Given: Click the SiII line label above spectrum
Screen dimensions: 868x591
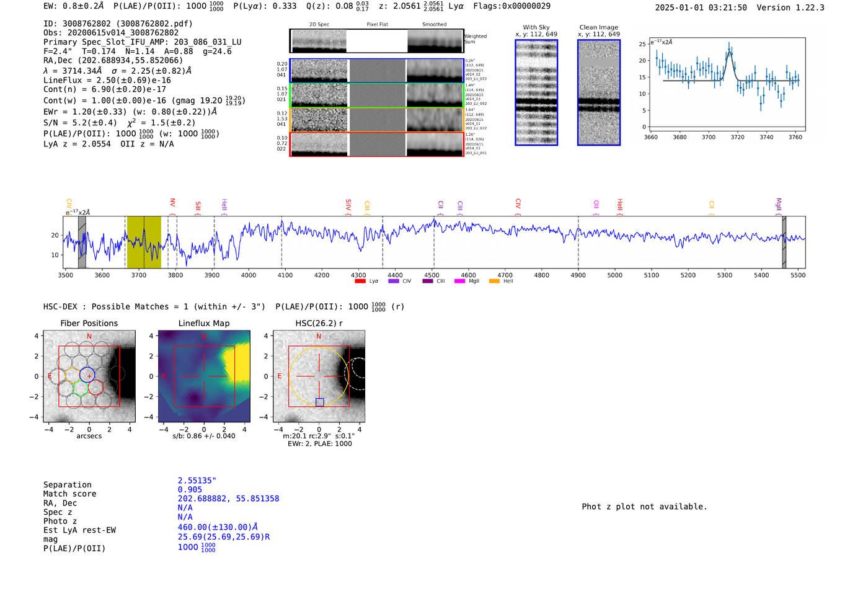Looking at the screenshot, I should 198,206.
